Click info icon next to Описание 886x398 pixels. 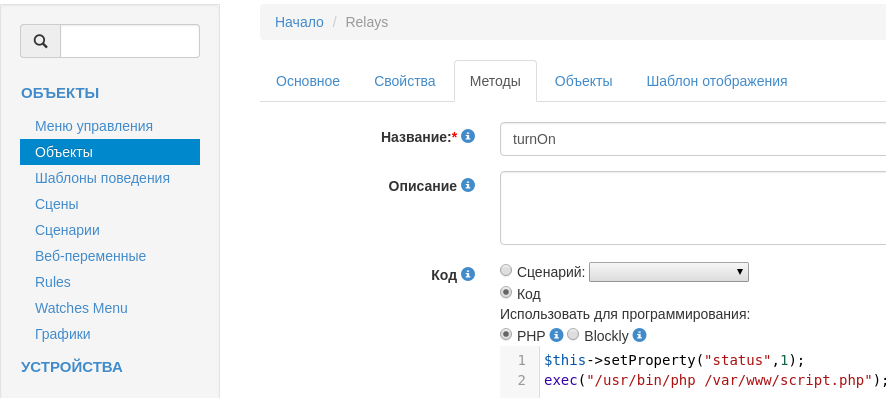[468, 185]
